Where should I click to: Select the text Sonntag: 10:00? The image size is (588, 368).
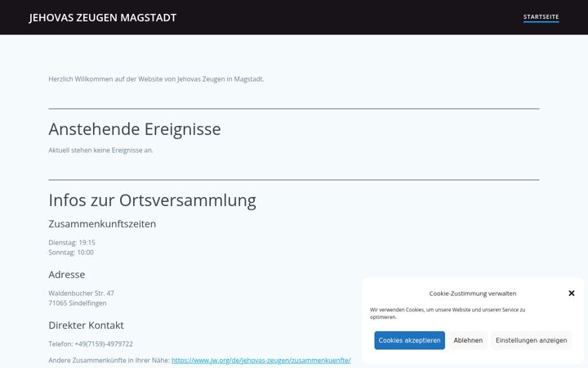pyautogui.click(x=71, y=253)
